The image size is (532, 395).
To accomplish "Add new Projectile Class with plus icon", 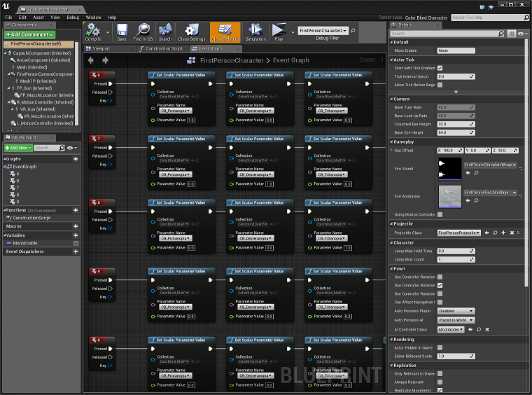I will point(503,233).
